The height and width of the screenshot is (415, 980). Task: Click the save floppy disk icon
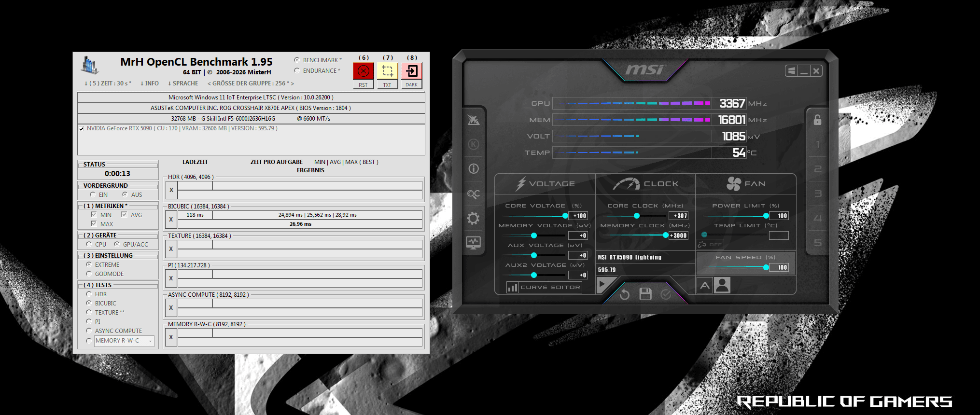645,294
